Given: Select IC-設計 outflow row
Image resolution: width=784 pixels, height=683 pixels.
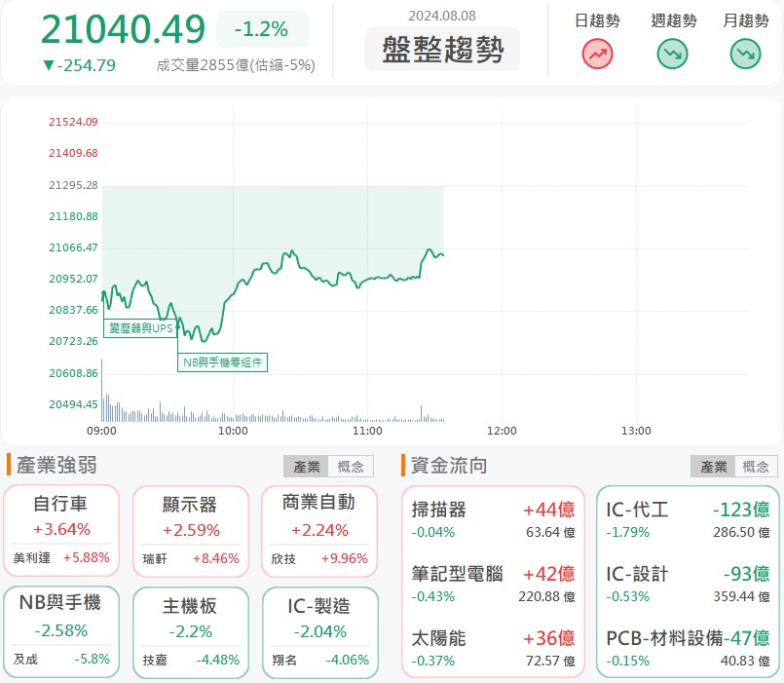Looking at the screenshot, I should [688, 585].
